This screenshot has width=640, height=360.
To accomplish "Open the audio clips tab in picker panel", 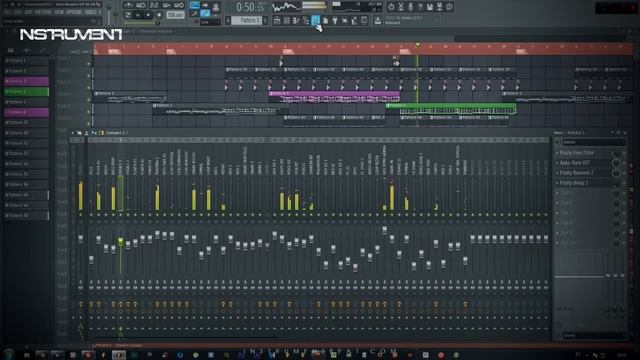I will point(27,50).
